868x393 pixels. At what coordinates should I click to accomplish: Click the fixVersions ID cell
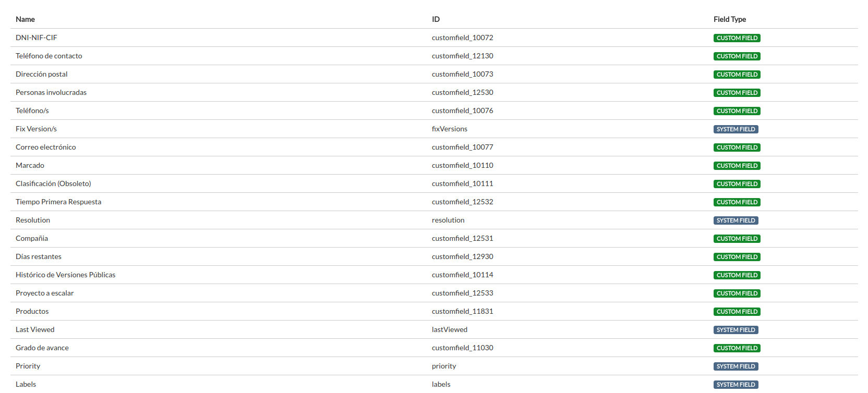[450, 129]
